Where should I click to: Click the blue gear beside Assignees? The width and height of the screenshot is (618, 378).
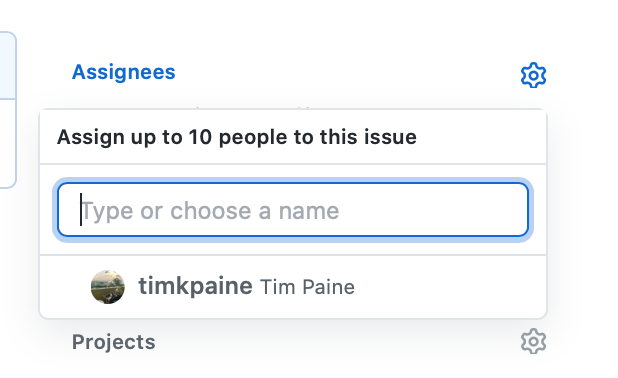click(x=533, y=75)
